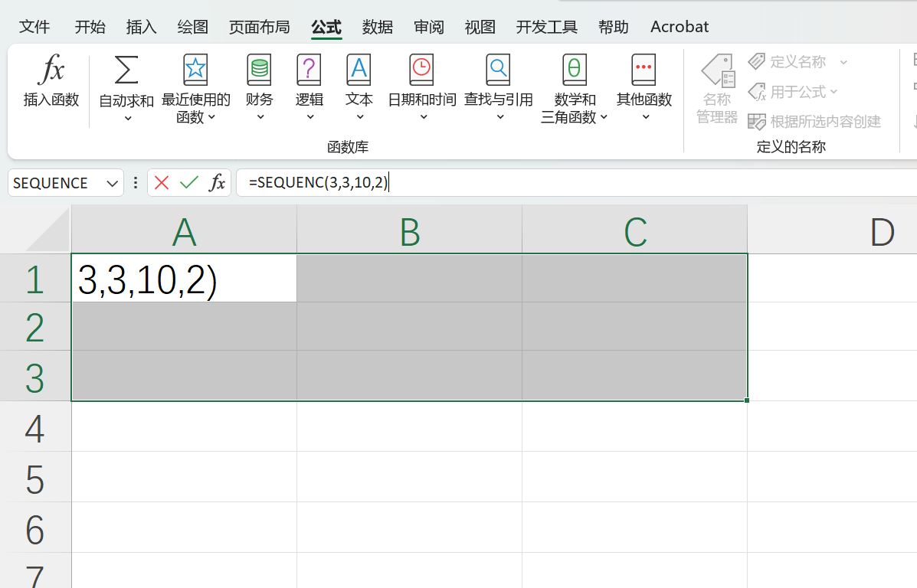Open the Math and Trig (数学和三角函数) icon

[x=575, y=70]
